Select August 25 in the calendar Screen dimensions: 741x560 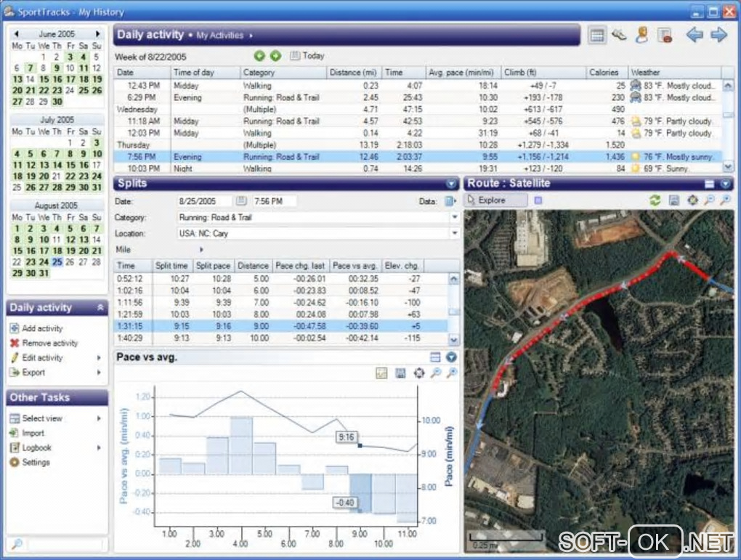pos(57,261)
